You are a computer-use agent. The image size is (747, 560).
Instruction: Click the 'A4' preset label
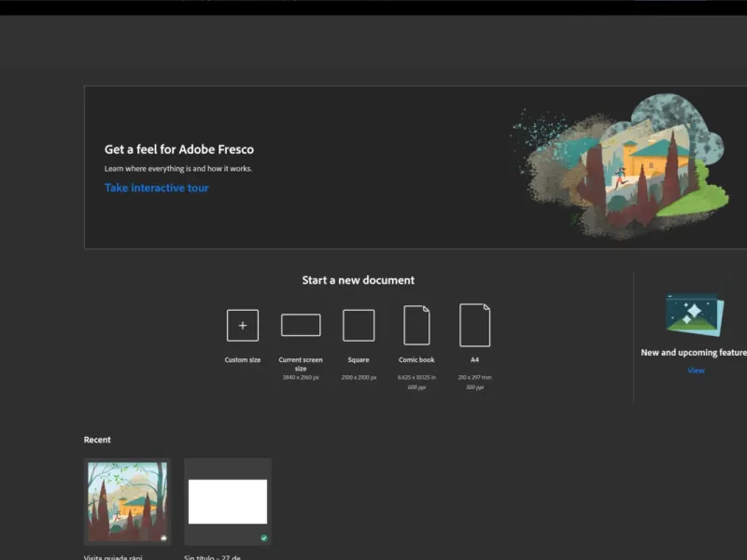point(475,360)
